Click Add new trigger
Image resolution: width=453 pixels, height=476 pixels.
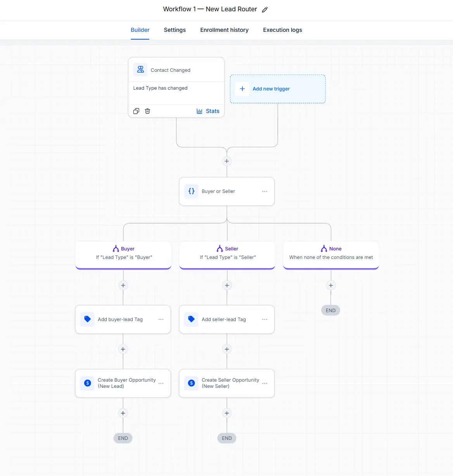coord(278,89)
